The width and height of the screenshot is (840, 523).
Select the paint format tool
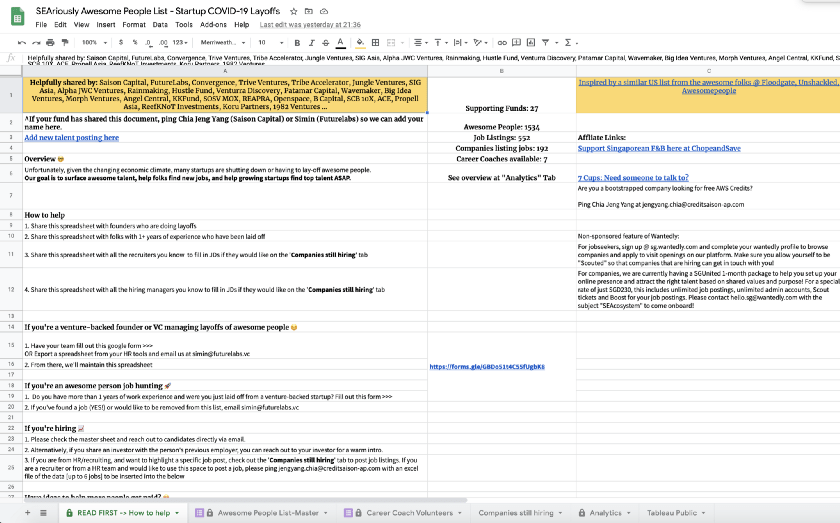pos(65,42)
